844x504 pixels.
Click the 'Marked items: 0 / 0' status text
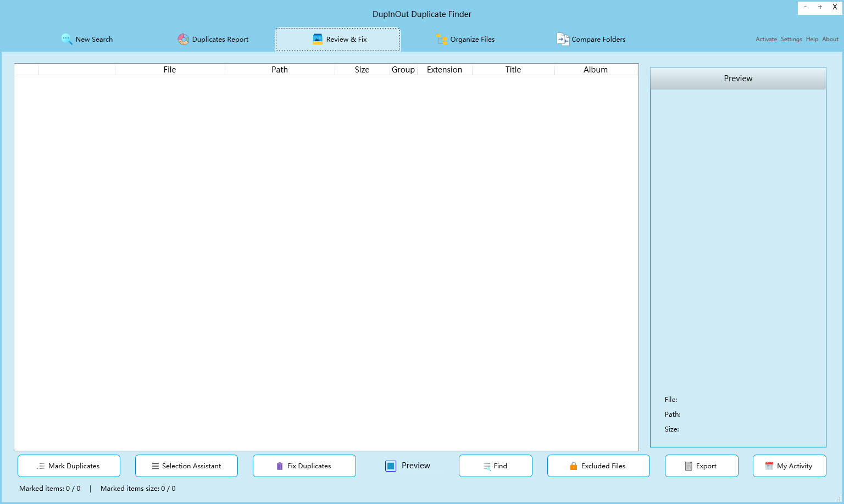[x=50, y=489]
